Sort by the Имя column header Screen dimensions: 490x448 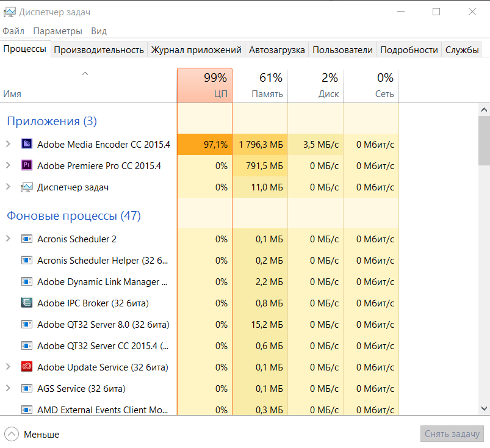(88, 85)
